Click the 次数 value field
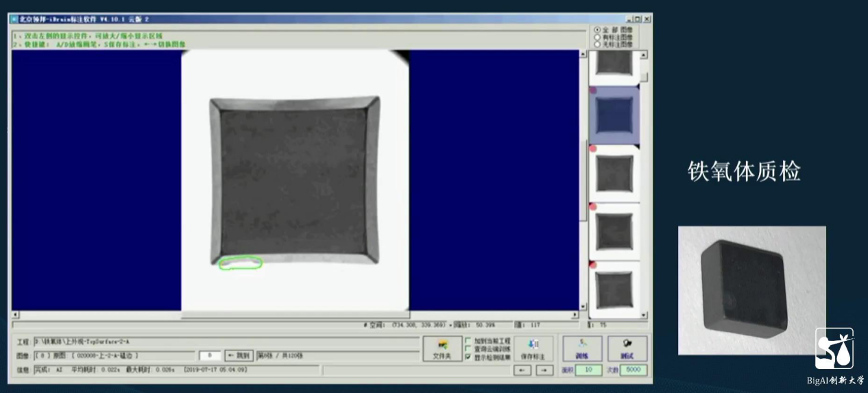 point(634,370)
